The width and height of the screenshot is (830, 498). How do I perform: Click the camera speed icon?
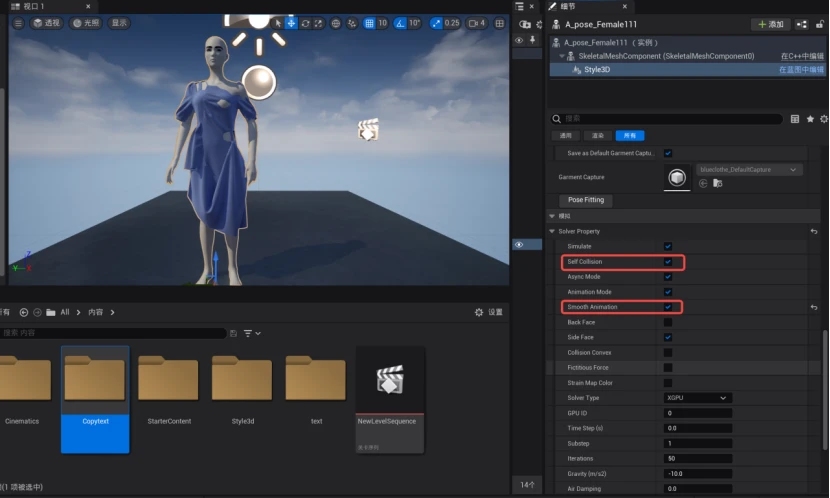tap(473, 23)
